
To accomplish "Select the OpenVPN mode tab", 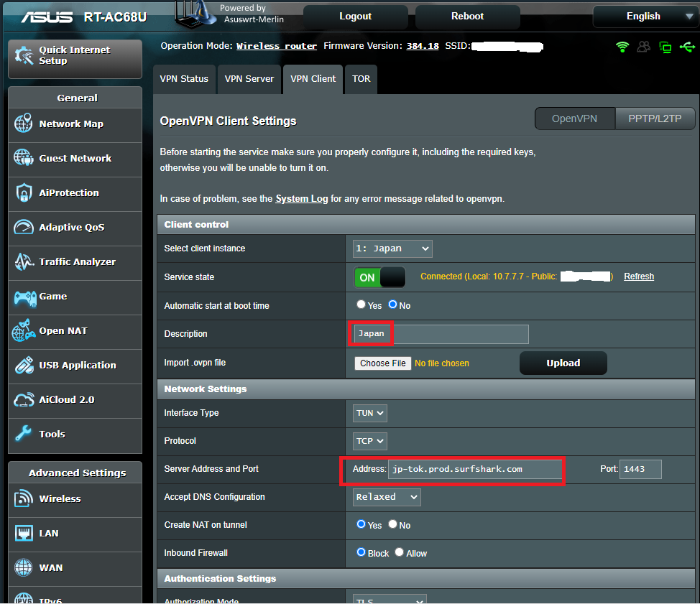I will [x=574, y=119].
